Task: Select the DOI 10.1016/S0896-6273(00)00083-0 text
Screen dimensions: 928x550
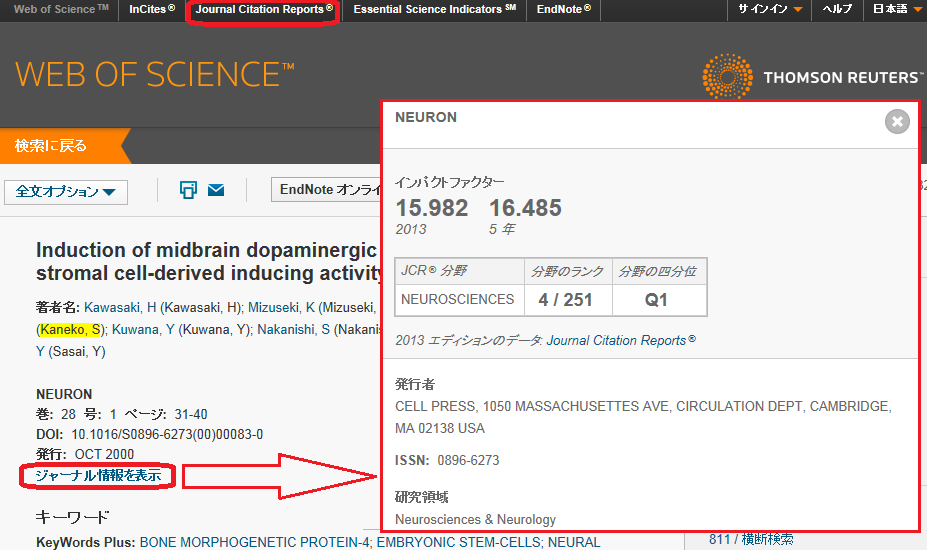Action: pos(167,435)
